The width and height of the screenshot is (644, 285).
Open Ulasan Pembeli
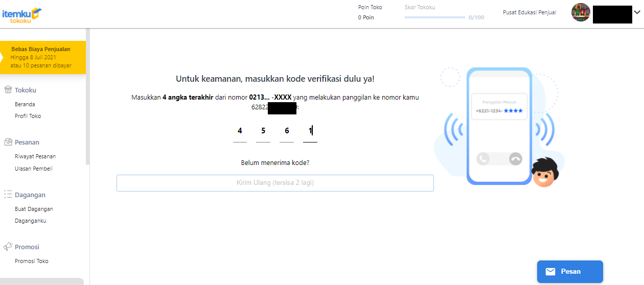33,169
